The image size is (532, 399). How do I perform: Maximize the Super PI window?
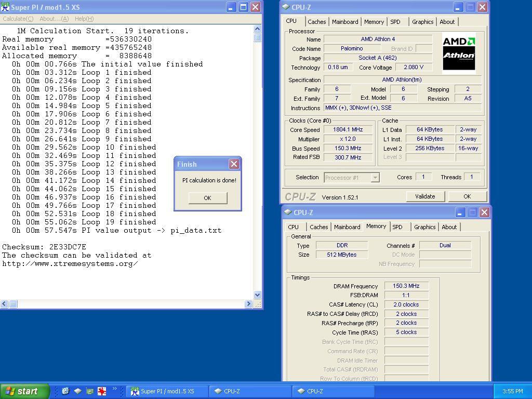243,7
